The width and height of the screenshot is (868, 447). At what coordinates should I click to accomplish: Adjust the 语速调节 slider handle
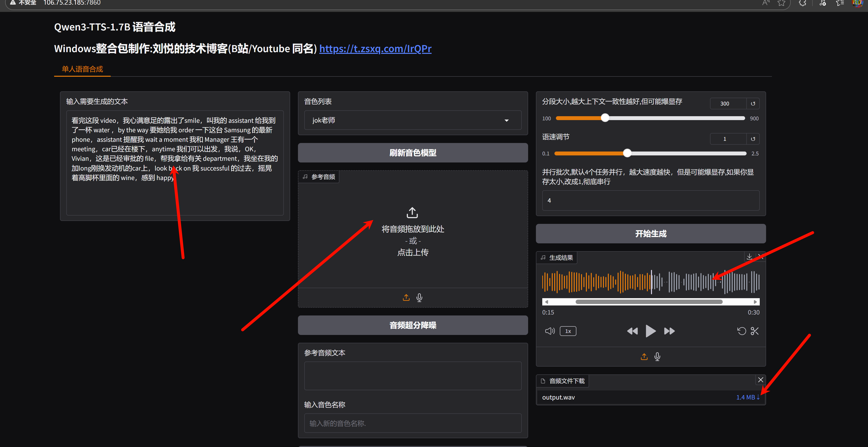[x=627, y=153]
